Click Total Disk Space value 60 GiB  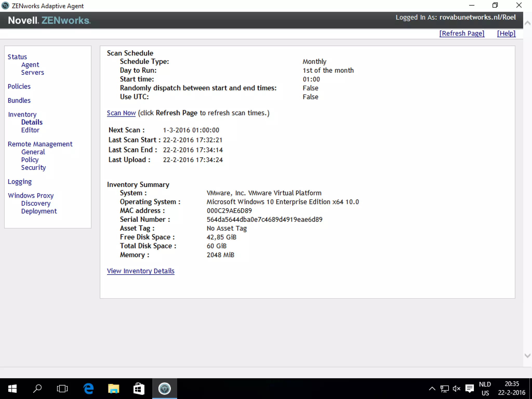[216, 246]
